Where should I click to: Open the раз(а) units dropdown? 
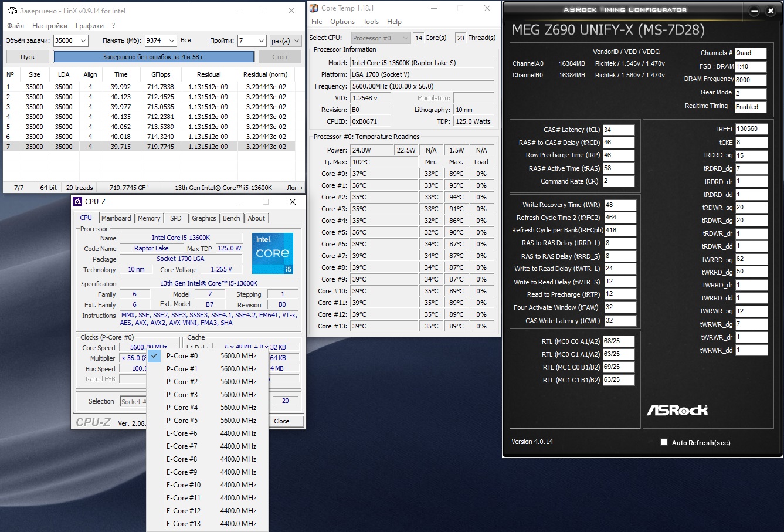point(285,40)
